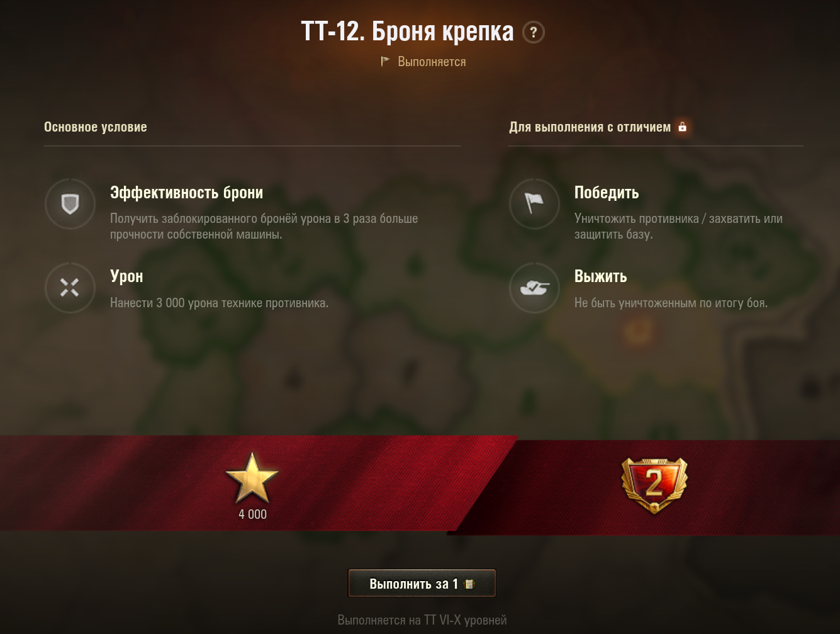Click the ТТ-12. Броня крепка mission title

[407, 31]
